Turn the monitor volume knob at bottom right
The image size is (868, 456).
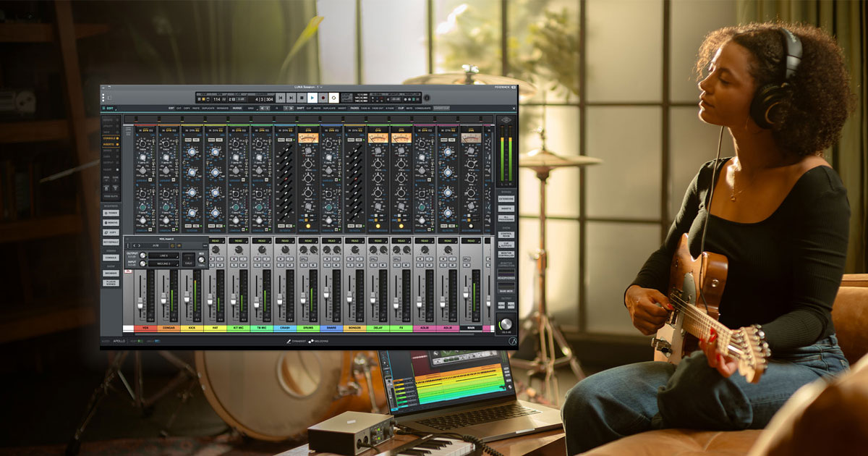coord(506,324)
